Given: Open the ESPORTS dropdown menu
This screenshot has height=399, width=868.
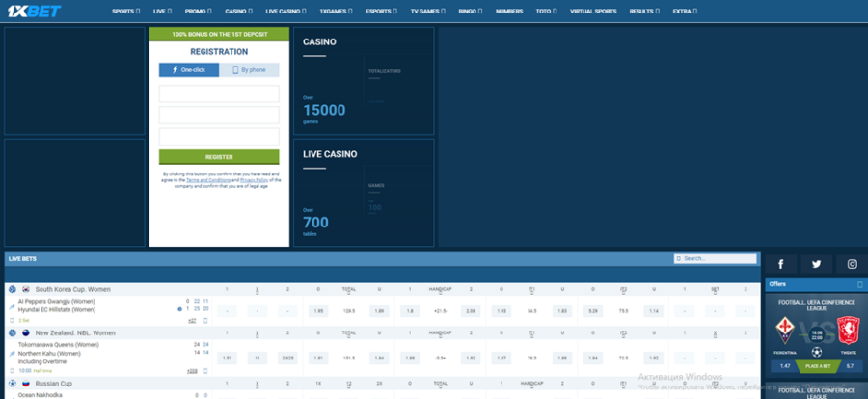Looking at the screenshot, I should click(381, 11).
